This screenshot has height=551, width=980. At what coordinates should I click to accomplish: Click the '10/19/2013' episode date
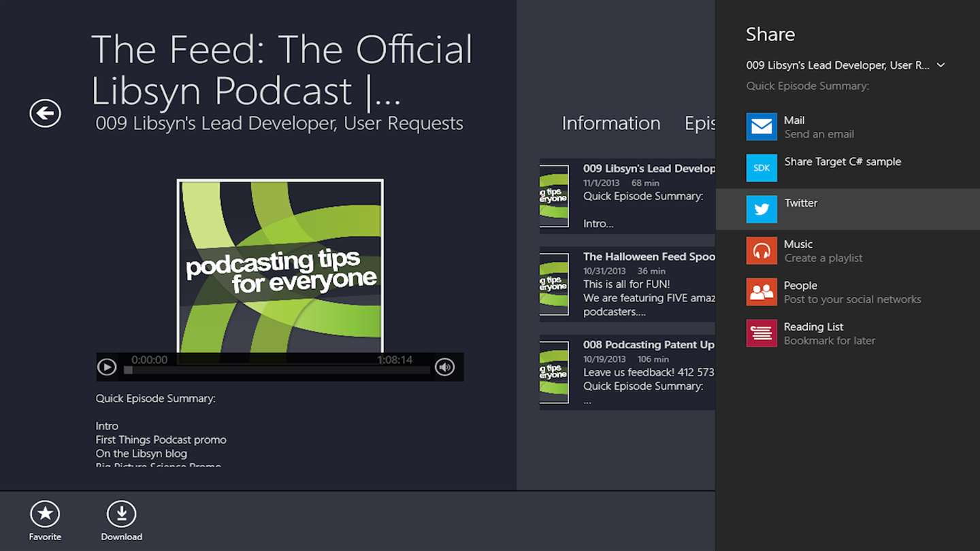click(604, 359)
